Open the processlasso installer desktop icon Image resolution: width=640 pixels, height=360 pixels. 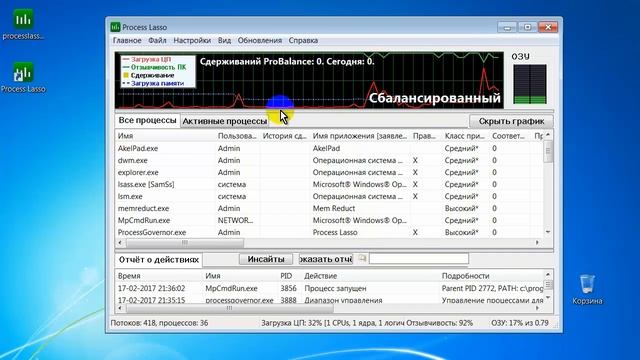point(23,24)
